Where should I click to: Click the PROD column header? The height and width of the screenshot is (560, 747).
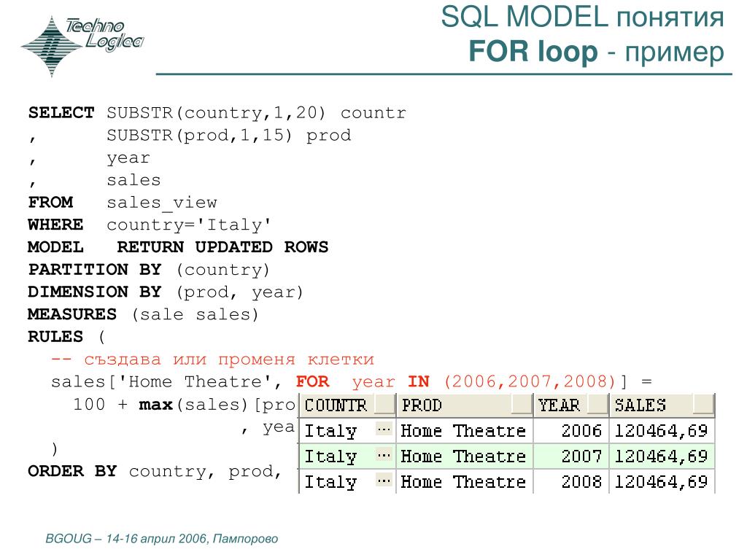465,405
